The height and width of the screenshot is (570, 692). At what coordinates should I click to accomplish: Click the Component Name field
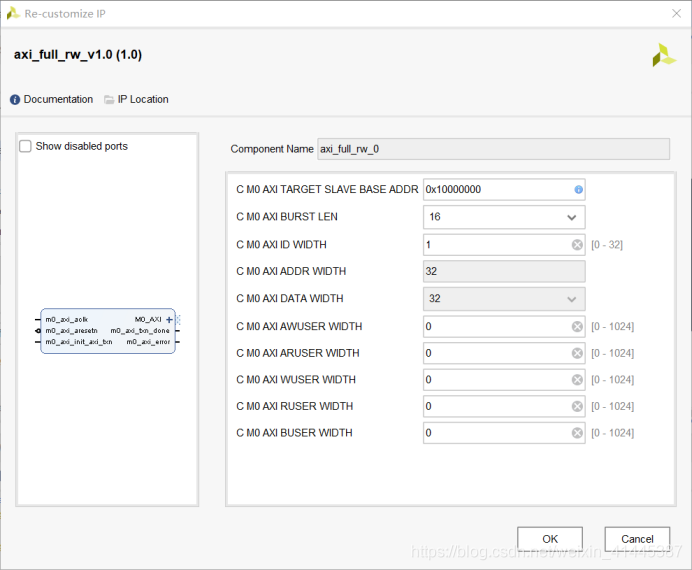coord(493,149)
